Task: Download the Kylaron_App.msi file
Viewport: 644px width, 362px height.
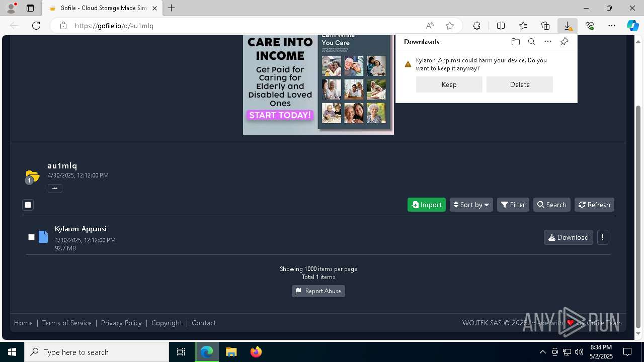Action: 569,237
